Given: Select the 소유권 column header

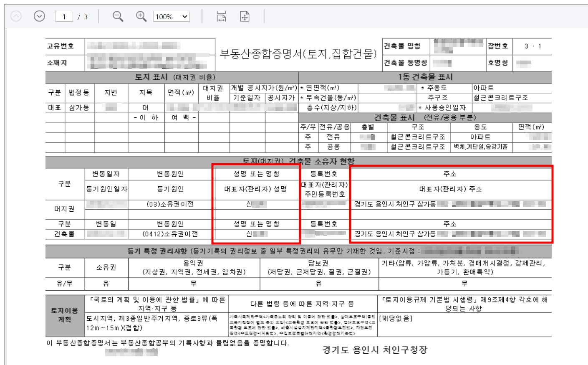Looking at the screenshot, I should click(106, 267).
